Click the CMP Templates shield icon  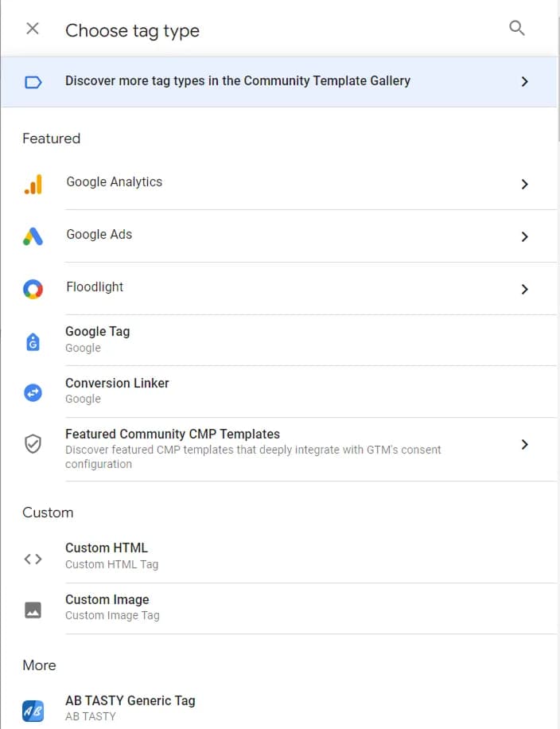pyautogui.click(x=33, y=444)
